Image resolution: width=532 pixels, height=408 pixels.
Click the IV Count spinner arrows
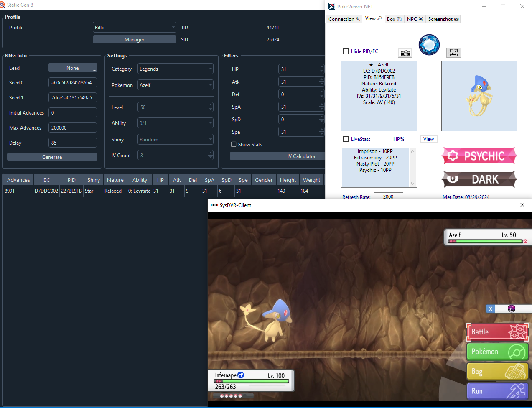211,155
